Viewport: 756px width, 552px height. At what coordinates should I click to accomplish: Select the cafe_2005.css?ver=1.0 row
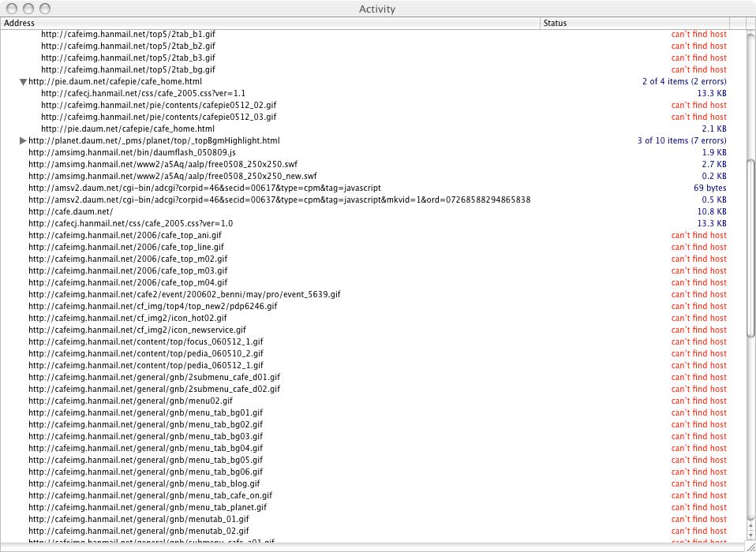(373, 223)
